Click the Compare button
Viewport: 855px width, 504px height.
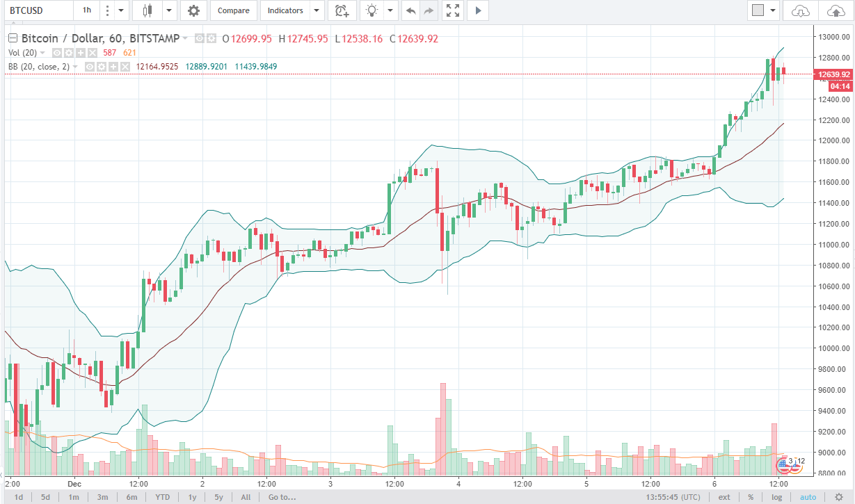pos(234,10)
